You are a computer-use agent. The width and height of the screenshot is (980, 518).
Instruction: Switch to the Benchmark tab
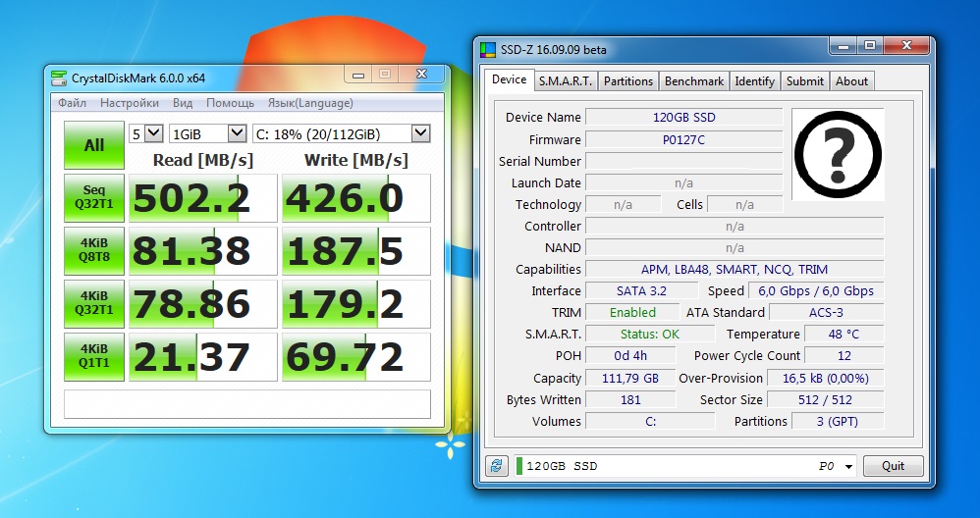click(x=693, y=81)
